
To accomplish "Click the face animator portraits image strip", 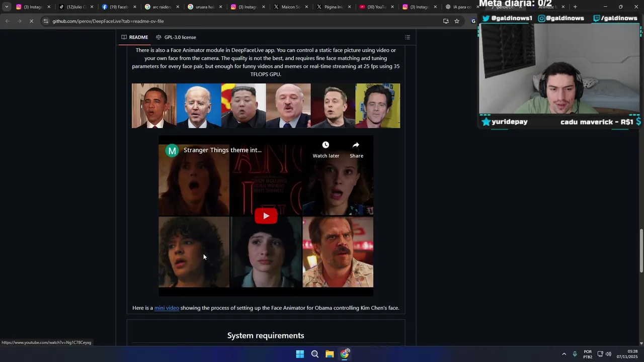I will click(x=266, y=106).
